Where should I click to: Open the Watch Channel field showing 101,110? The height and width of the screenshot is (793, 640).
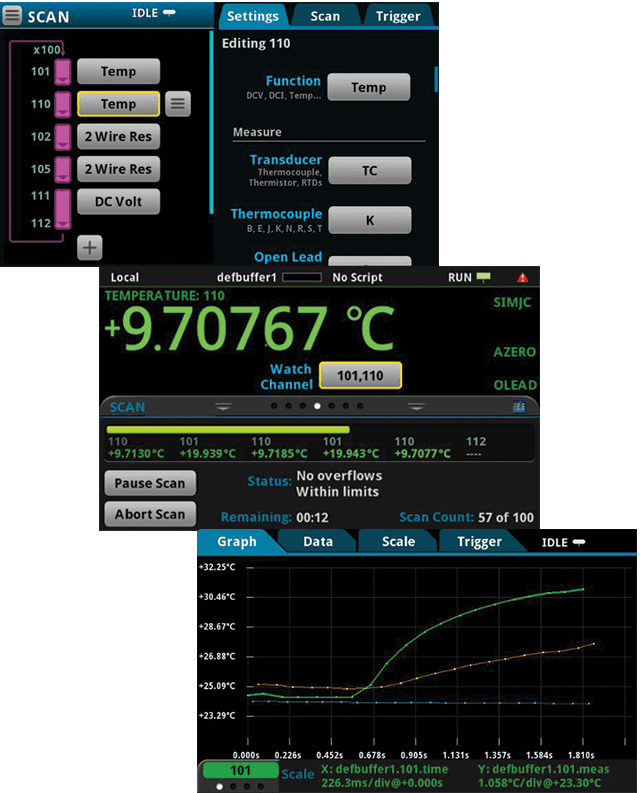(x=360, y=375)
